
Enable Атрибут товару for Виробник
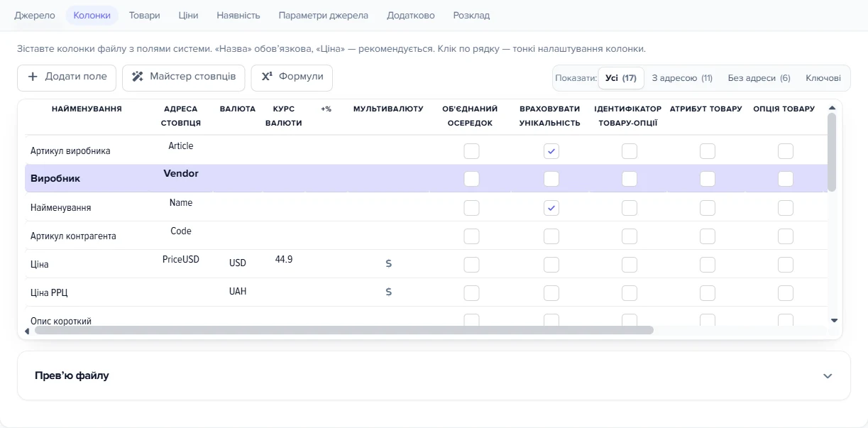click(x=708, y=179)
